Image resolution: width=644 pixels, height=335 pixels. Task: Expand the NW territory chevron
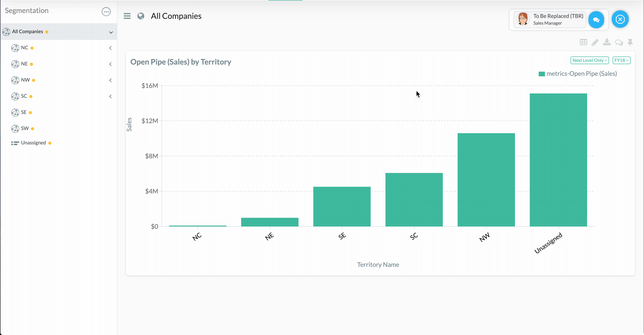coord(110,80)
